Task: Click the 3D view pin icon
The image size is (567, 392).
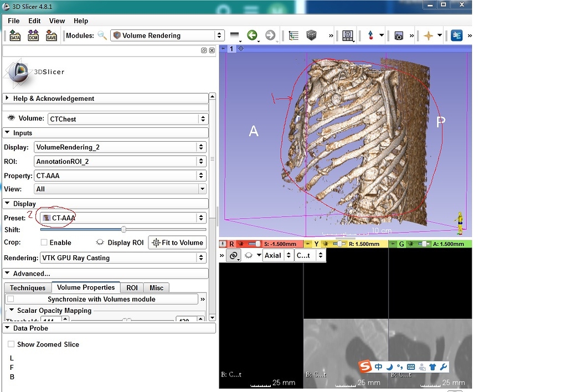Action: 224,49
